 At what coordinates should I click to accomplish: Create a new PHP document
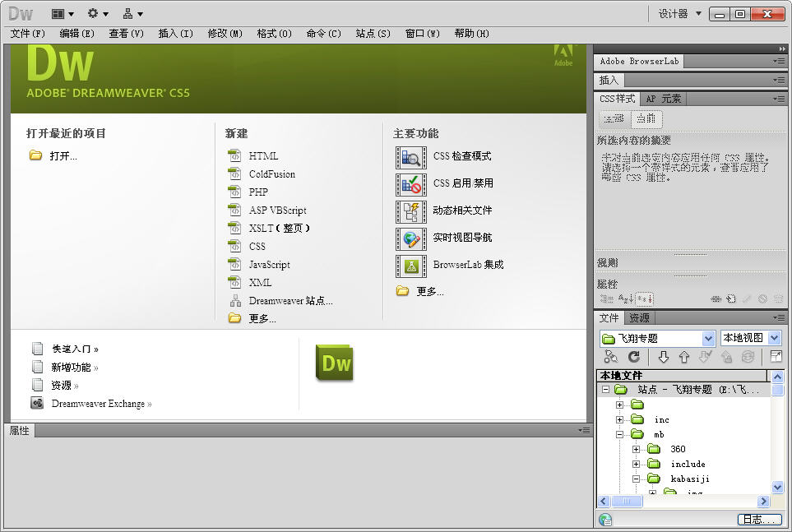pos(258,192)
